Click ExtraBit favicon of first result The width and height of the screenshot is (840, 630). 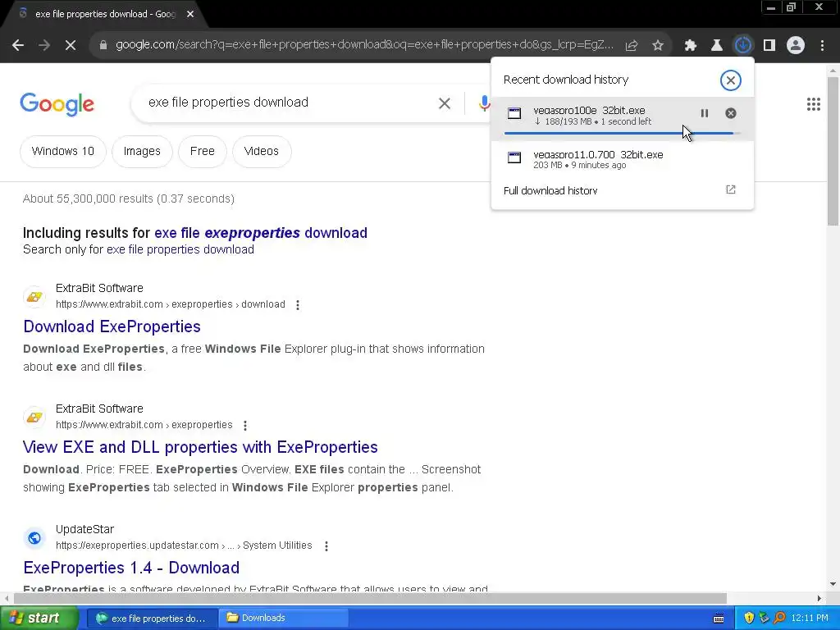pos(34,297)
